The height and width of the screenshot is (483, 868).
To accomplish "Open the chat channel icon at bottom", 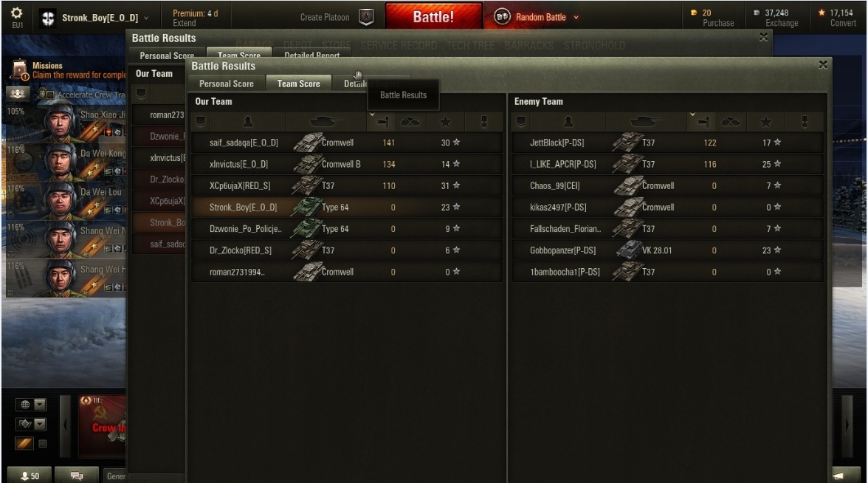I will point(77,476).
